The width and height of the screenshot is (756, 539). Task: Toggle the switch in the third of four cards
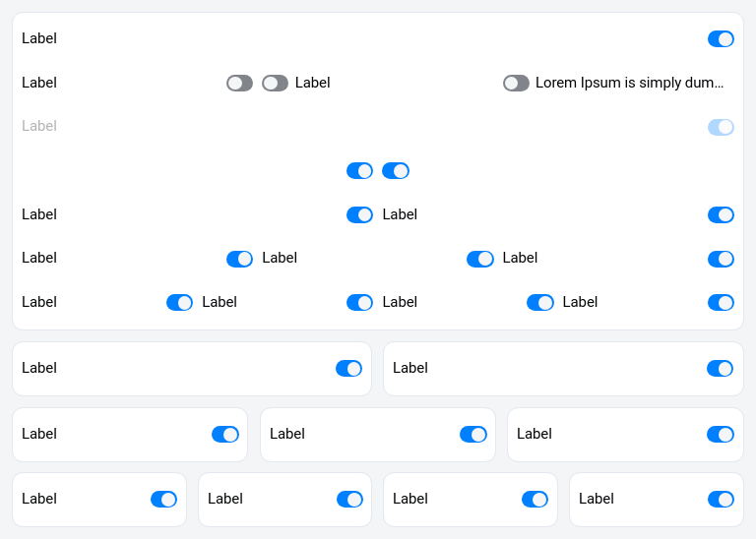point(535,500)
